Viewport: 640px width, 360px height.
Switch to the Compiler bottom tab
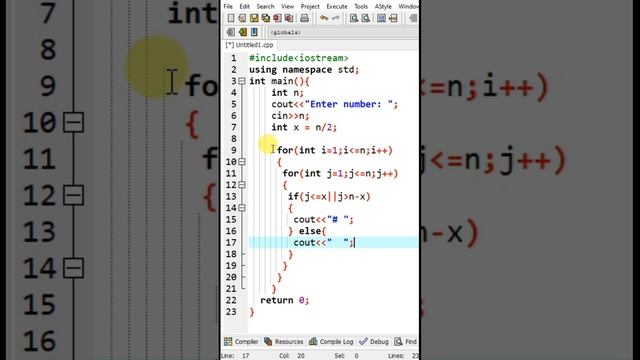(x=241, y=342)
